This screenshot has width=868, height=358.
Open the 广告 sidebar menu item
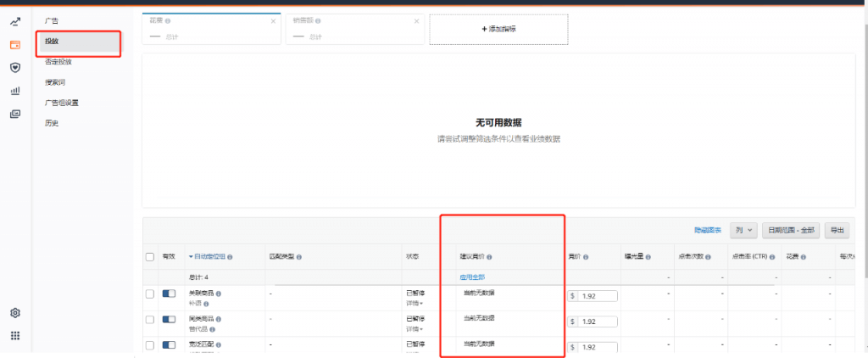52,21
